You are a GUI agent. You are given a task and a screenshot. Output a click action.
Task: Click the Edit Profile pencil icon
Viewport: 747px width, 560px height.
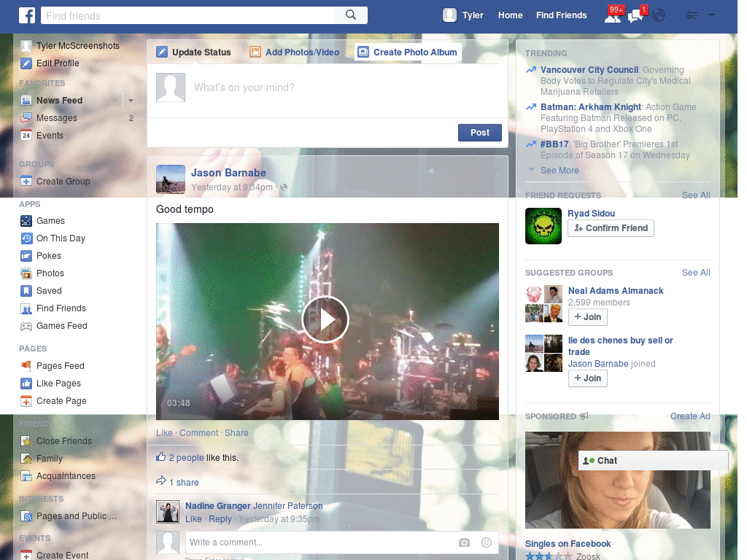26,63
